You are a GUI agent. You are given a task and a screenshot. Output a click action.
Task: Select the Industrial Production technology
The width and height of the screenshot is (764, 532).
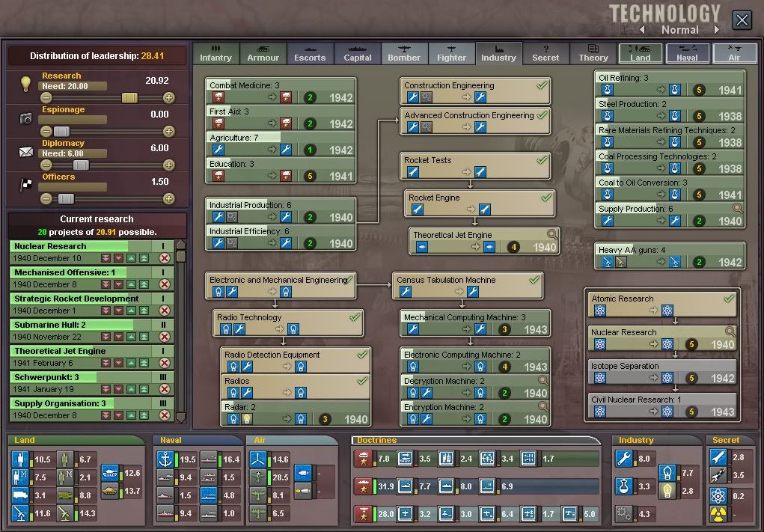point(281,211)
